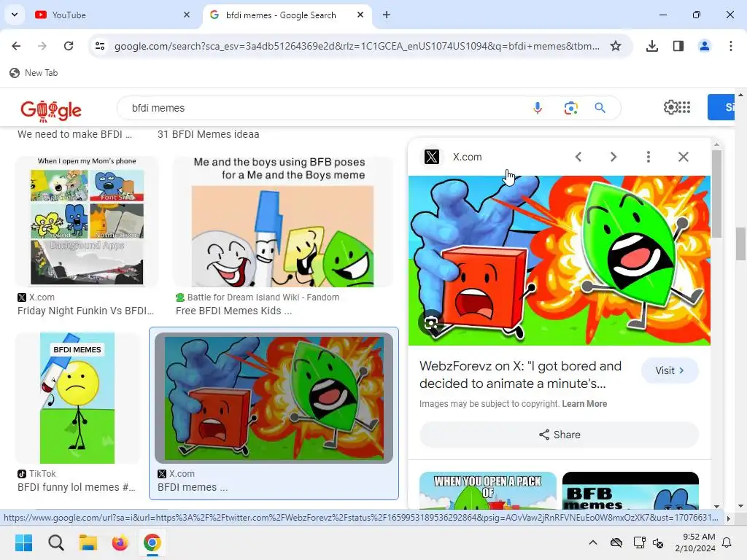Open the Free BFDI Memes Kids link
Viewport: 747px width, 560px height.
pos(234,311)
